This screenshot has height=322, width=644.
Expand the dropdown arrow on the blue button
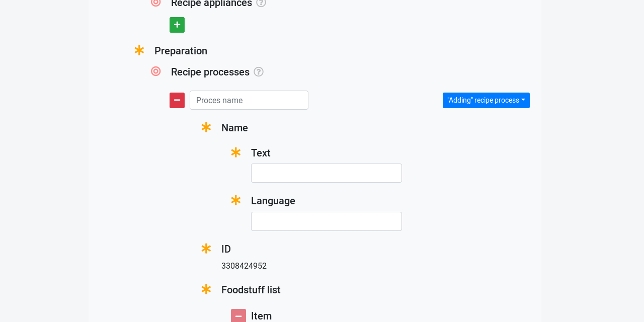522,100
